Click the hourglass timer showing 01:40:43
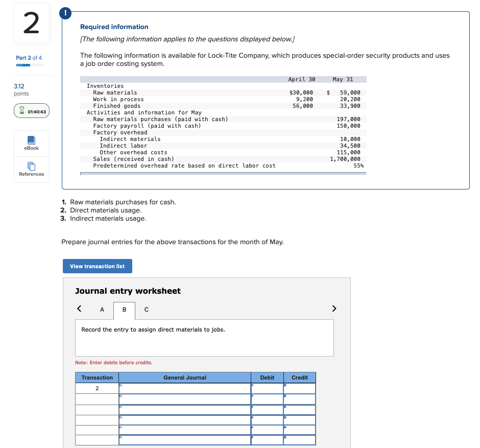 coord(31,110)
